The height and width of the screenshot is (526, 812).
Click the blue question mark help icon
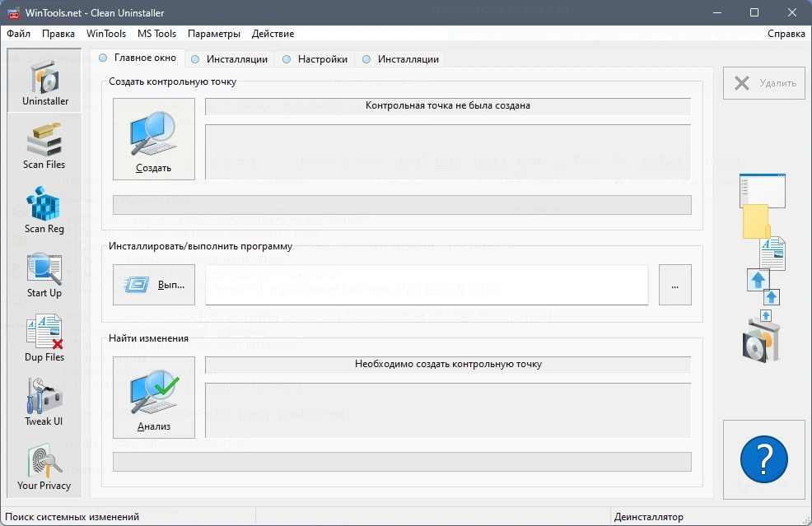764,459
